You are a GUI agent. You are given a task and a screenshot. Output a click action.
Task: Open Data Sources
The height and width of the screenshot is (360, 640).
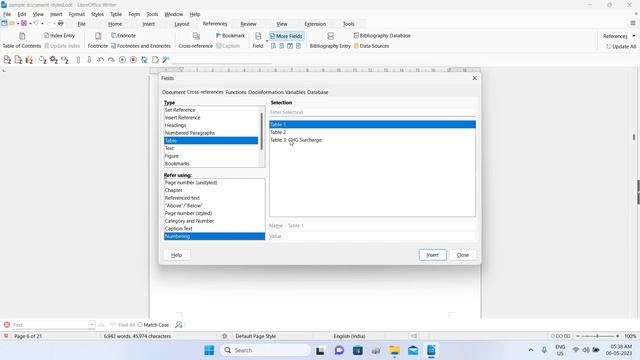coord(371,46)
